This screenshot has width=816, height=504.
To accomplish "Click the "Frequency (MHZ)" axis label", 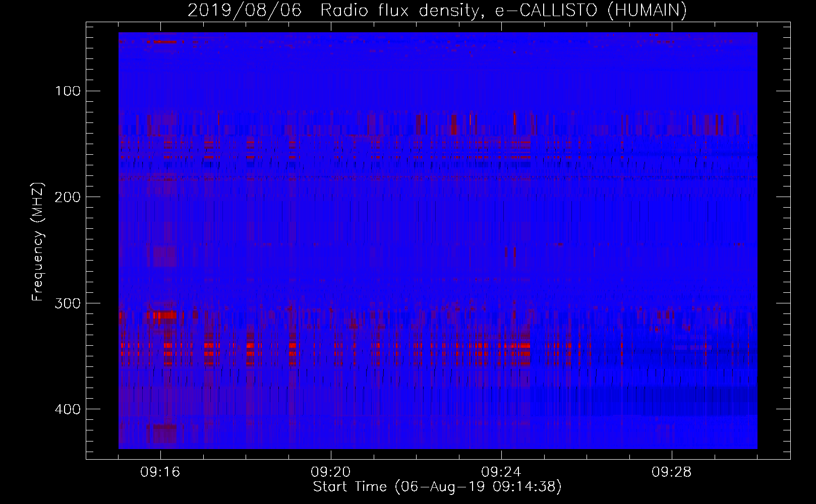I will [x=38, y=242].
